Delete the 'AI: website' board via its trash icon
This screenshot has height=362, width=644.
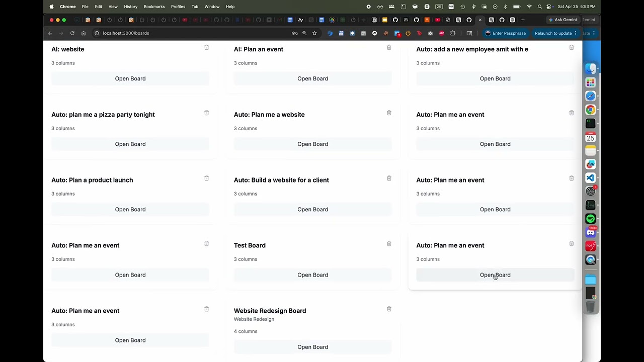(x=206, y=47)
